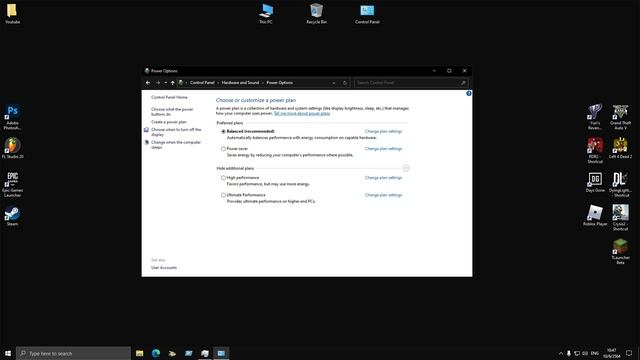The image size is (640, 360).
Task: Open the Control Panel desktop shortcut
Action: [x=367, y=13]
